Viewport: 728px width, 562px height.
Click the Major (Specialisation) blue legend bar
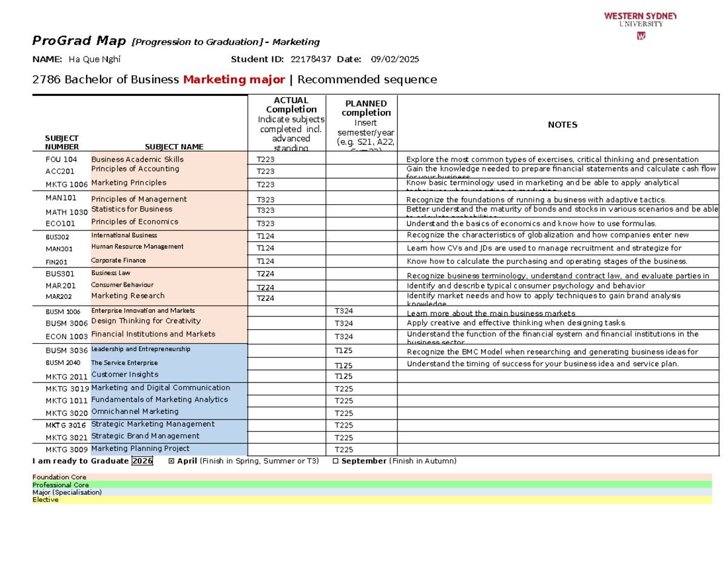click(243, 492)
